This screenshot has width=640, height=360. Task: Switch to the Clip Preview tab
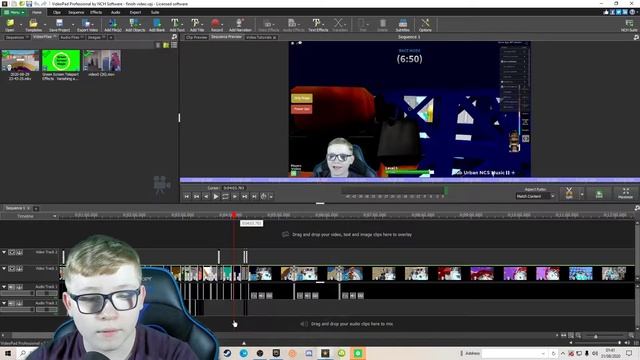[x=196, y=37]
